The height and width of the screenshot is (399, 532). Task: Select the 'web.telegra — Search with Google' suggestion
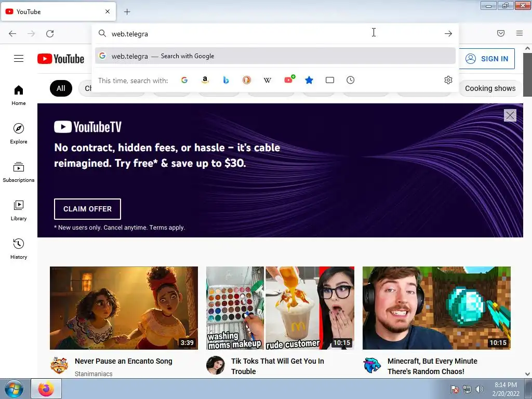click(275, 56)
